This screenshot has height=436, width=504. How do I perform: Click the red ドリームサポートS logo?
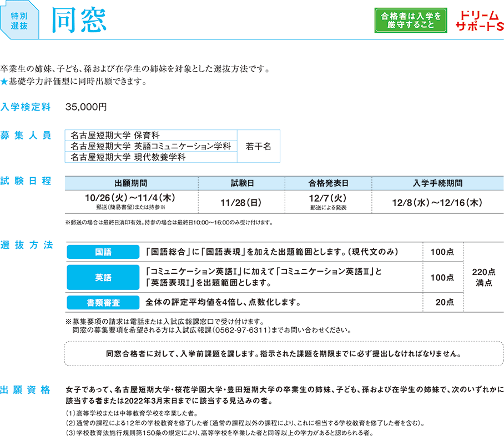480,21
